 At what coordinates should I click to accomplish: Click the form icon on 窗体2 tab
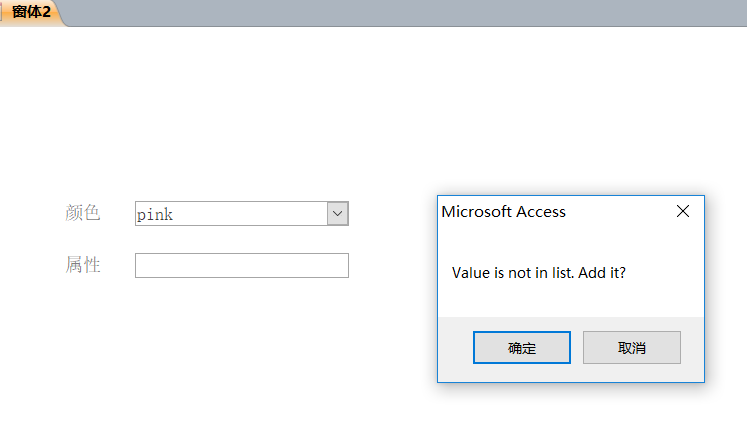(1, 11)
